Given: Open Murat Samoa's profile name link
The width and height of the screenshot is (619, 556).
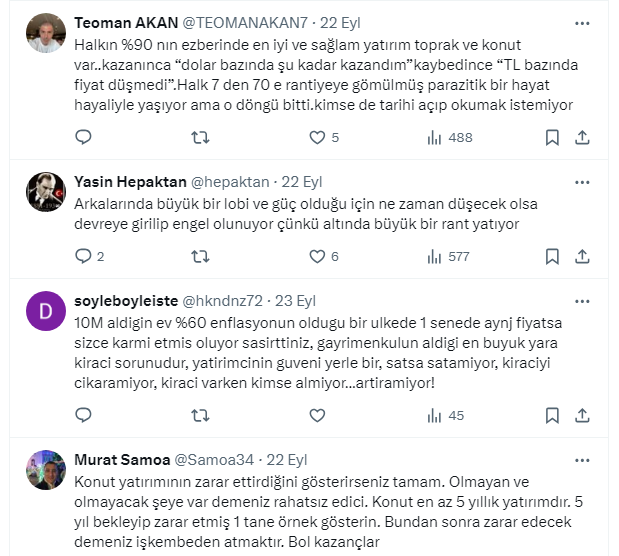Looking at the screenshot, I should [118, 460].
